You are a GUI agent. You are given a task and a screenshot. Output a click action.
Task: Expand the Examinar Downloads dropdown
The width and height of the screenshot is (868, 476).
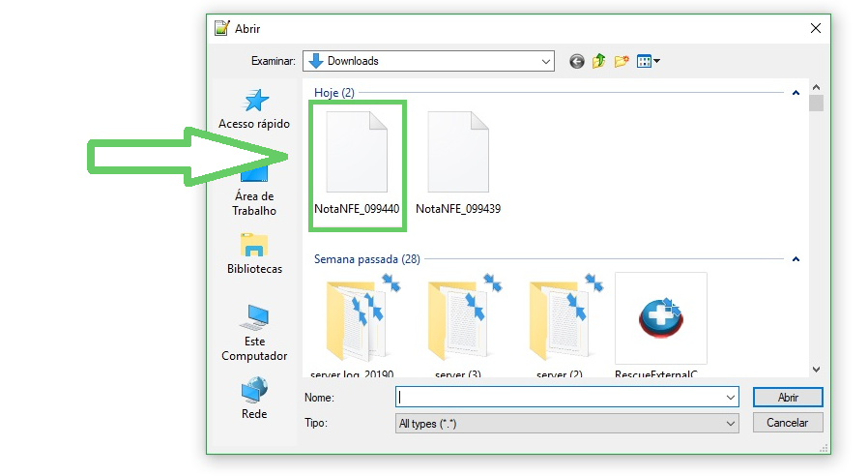546,61
